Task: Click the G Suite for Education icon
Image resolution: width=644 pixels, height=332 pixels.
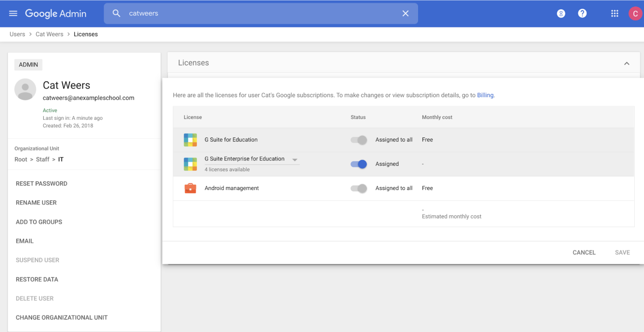Action: coord(190,139)
